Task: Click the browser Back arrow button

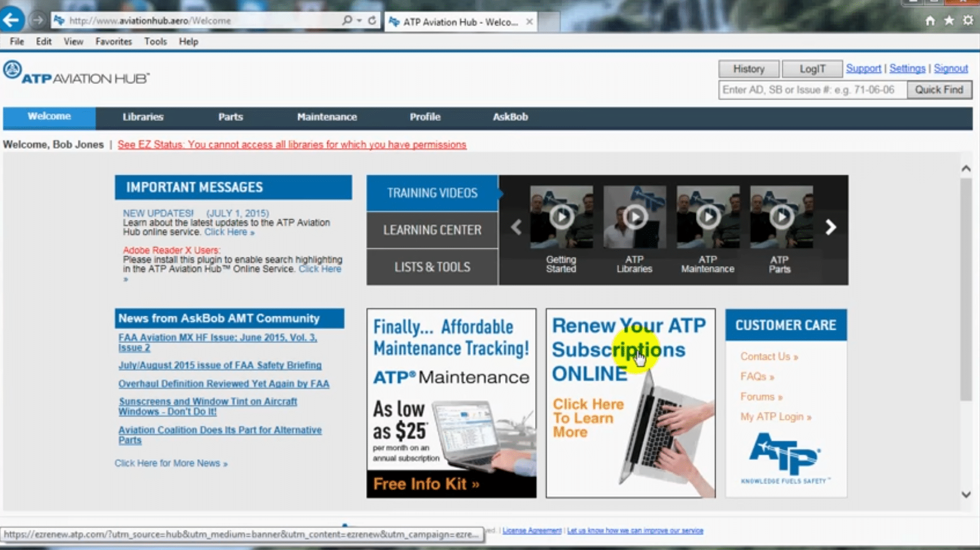Action: 11,20
